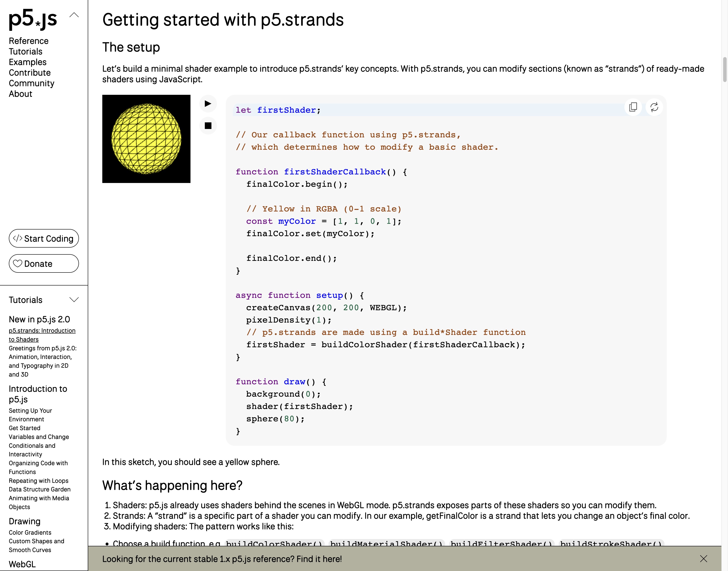
Task: Open Setting Up Your Environment tutorial
Action: [30, 415]
